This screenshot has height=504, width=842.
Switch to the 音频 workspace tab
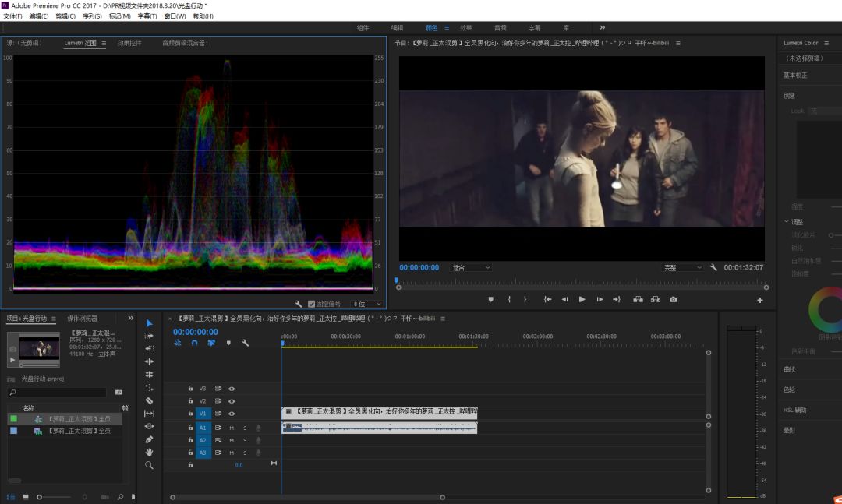(x=500, y=27)
